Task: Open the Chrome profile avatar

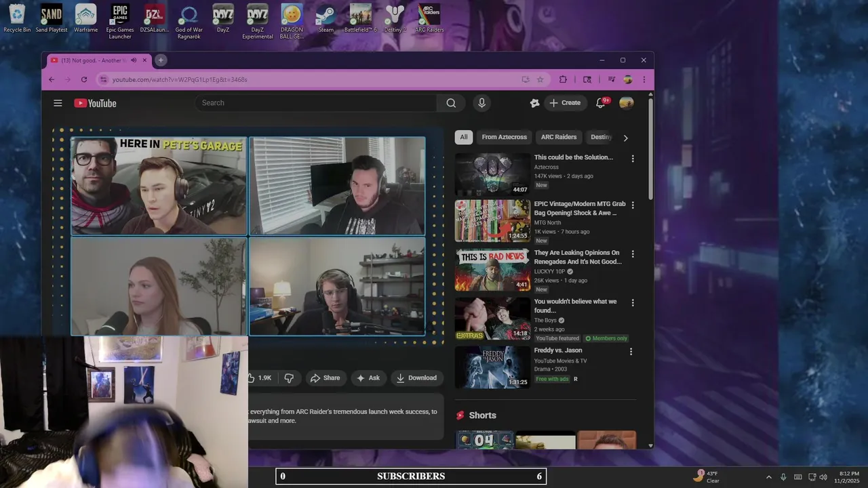Action: coord(628,79)
